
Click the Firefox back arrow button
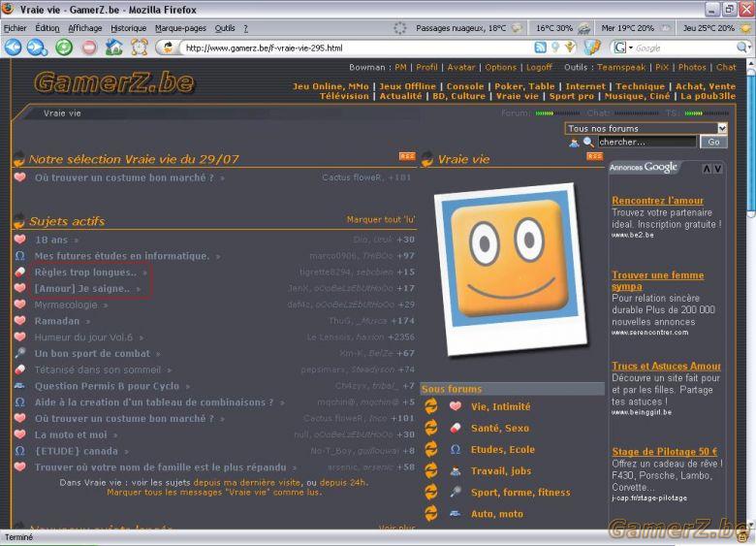click(x=13, y=48)
